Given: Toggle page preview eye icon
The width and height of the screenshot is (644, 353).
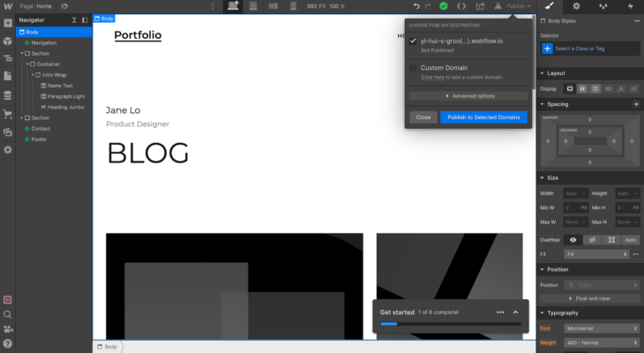Looking at the screenshot, I should point(64,6).
